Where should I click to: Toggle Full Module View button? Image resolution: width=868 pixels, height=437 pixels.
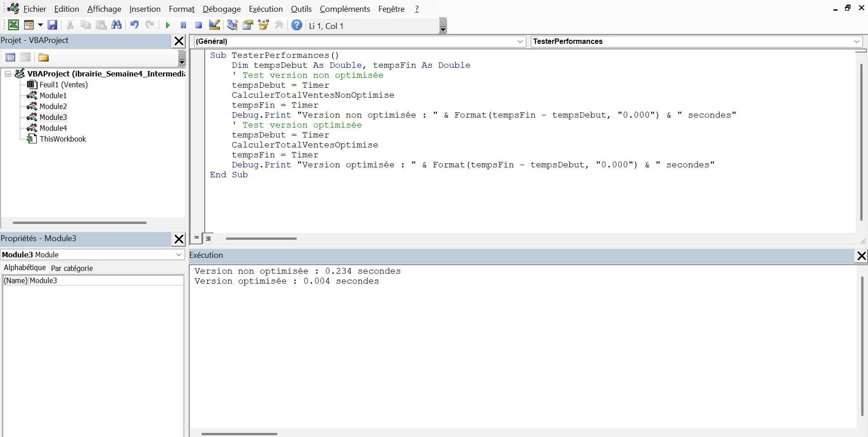tap(208, 238)
